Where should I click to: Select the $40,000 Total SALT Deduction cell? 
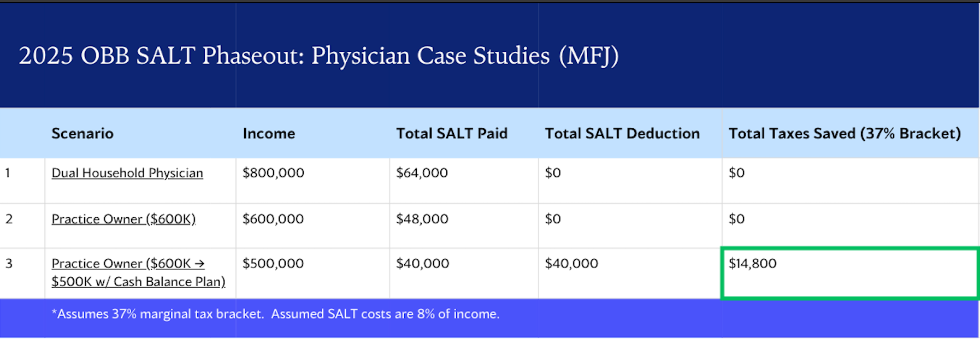571,264
